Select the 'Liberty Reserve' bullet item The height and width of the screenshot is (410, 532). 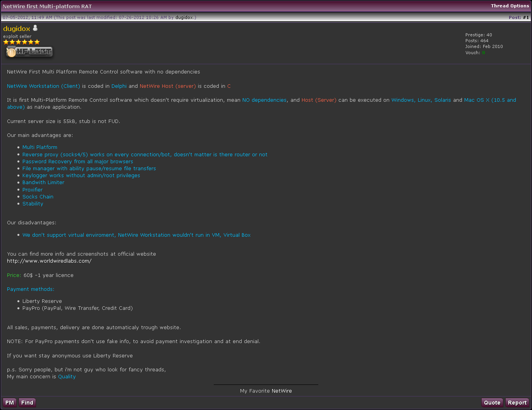click(42, 301)
